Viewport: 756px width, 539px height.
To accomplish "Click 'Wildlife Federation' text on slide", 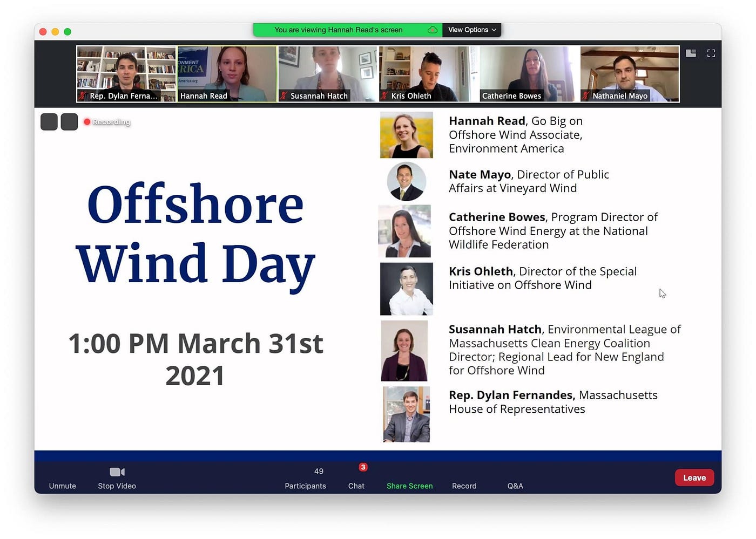I will point(498,244).
